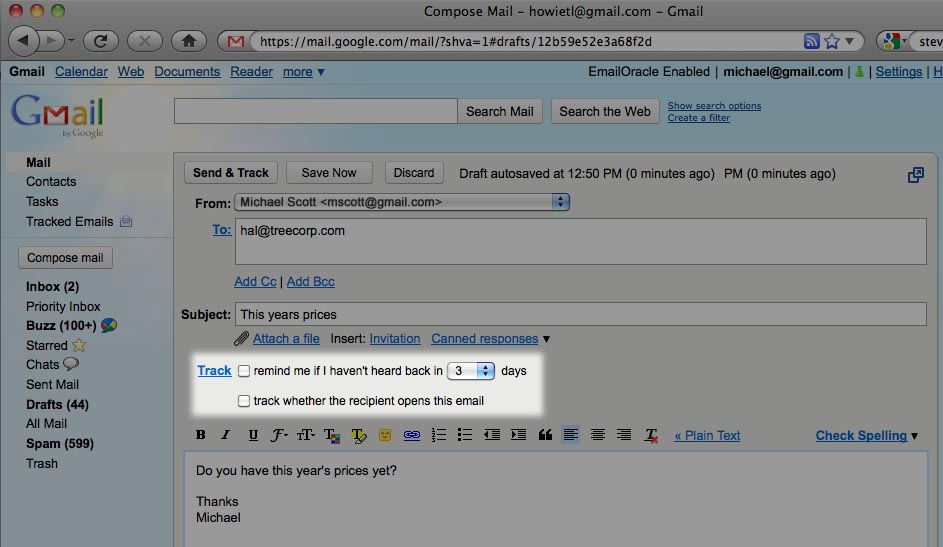
Task: Click the paperclip attachment icon
Action: tap(241, 339)
